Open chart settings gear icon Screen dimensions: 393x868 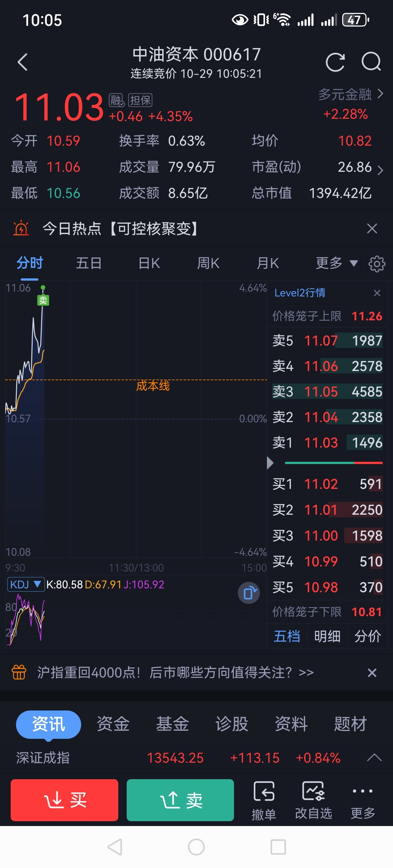click(377, 264)
